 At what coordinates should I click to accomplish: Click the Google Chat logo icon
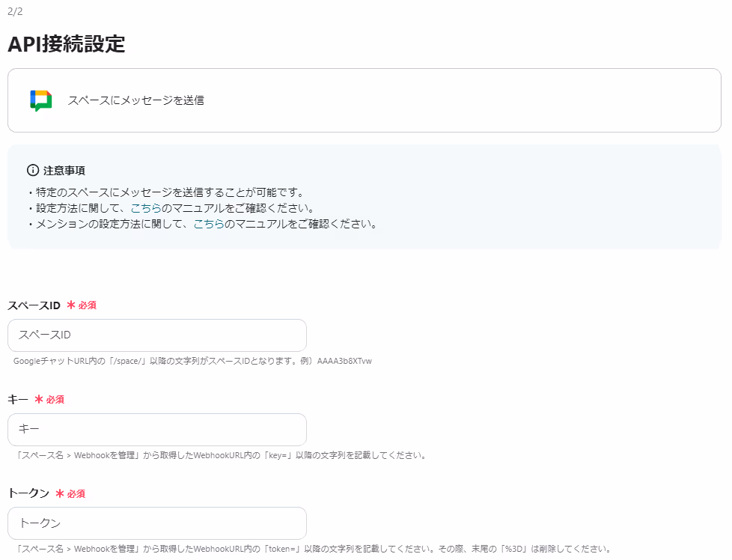tap(41, 100)
